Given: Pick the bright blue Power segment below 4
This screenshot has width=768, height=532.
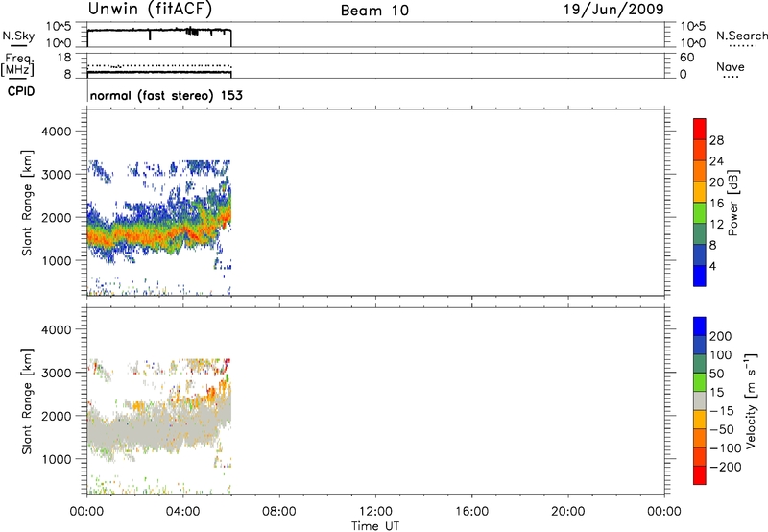Looking at the screenshot, I should (700, 276).
